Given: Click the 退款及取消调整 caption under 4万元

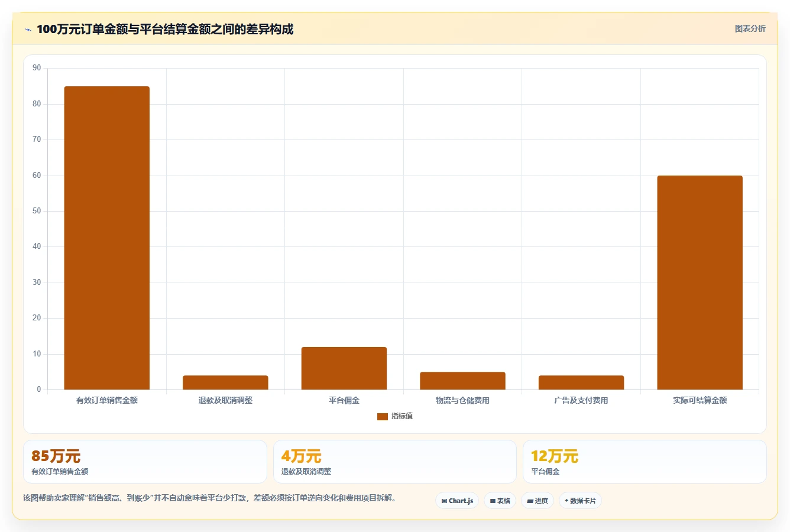Looking at the screenshot, I should pos(306,472).
